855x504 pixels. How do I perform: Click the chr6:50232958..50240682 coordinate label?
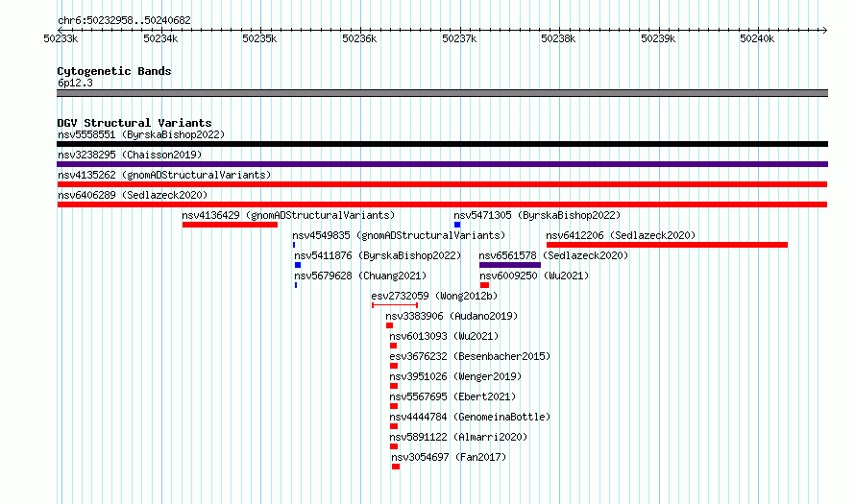pos(124,21)
